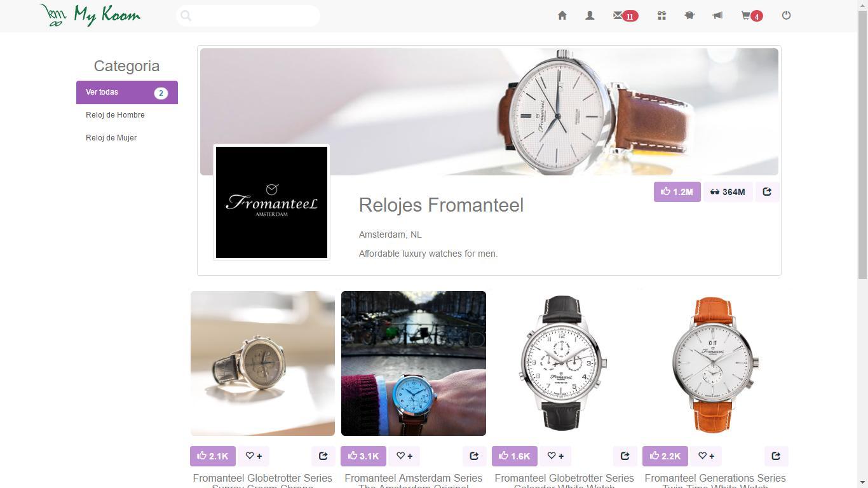The height and width of the screenshot is (488, 868).
Task: Share the Relojes Fromanteel store page
Action: 767,192
